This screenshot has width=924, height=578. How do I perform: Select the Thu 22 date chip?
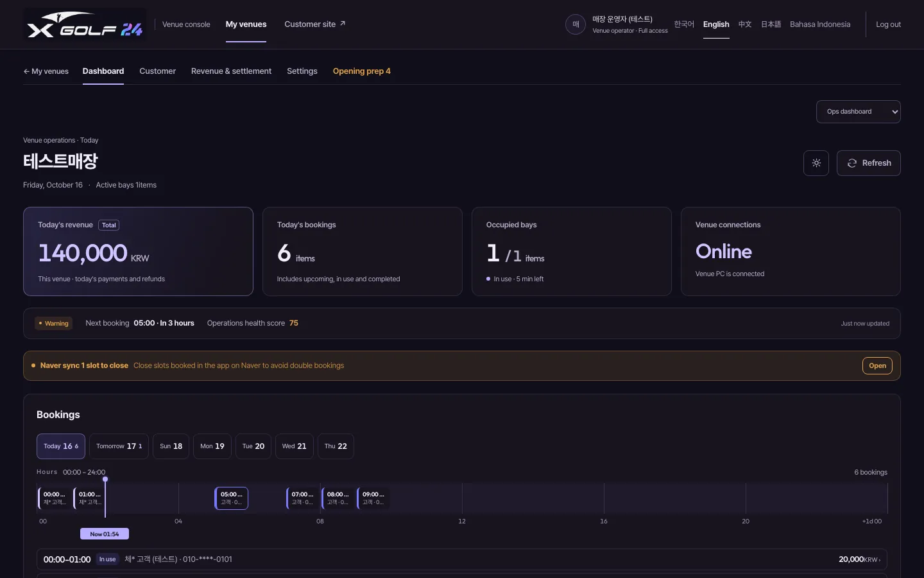tap(336, 446)
